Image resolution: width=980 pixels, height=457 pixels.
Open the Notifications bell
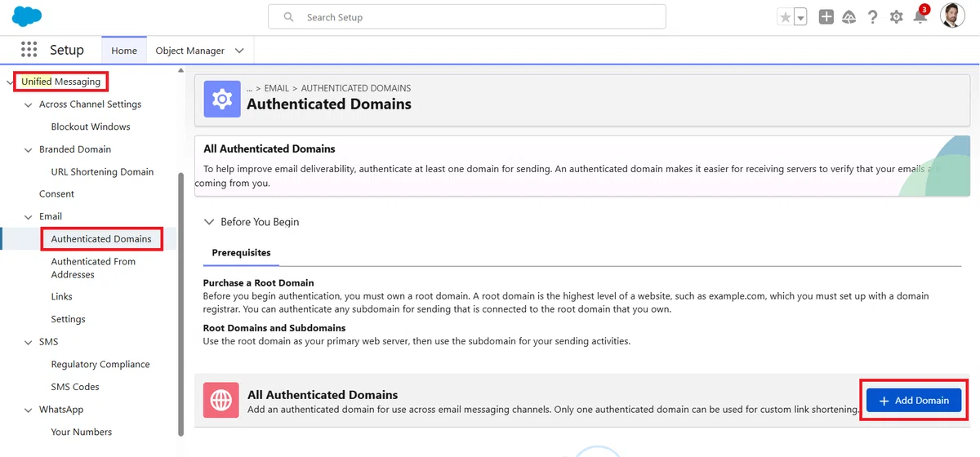[920, 17]
